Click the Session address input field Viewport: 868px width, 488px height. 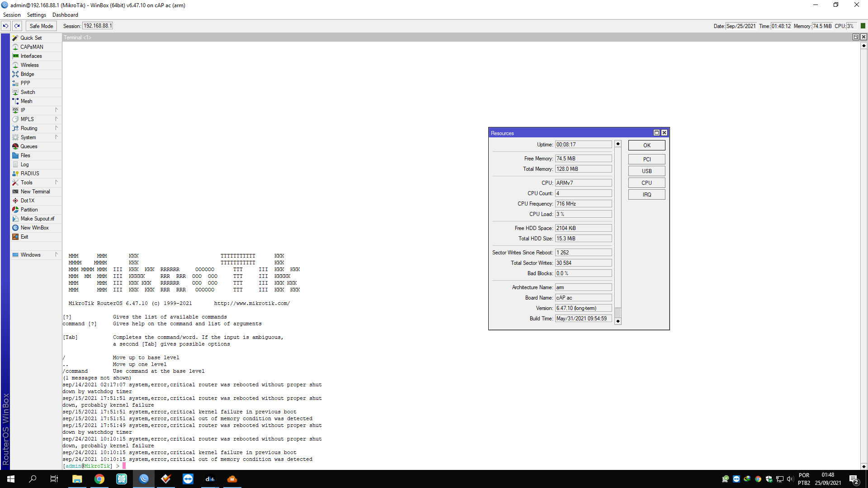[97, 26]
